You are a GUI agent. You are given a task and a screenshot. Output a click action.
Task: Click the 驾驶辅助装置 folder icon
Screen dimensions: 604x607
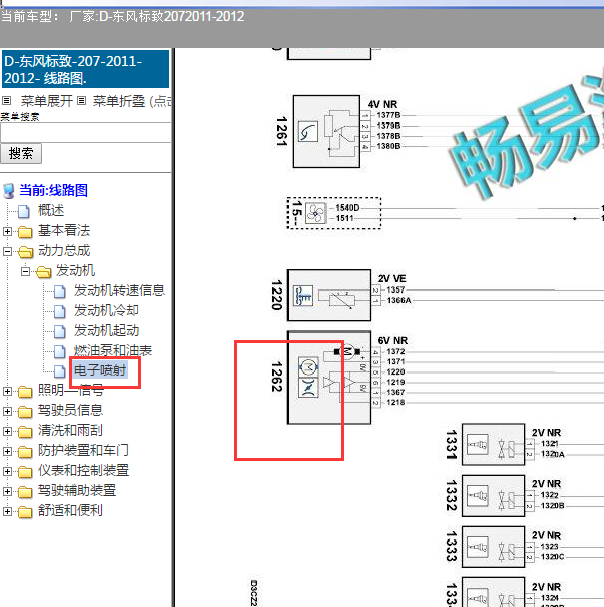pyautogui.click(x=25, y=492)
